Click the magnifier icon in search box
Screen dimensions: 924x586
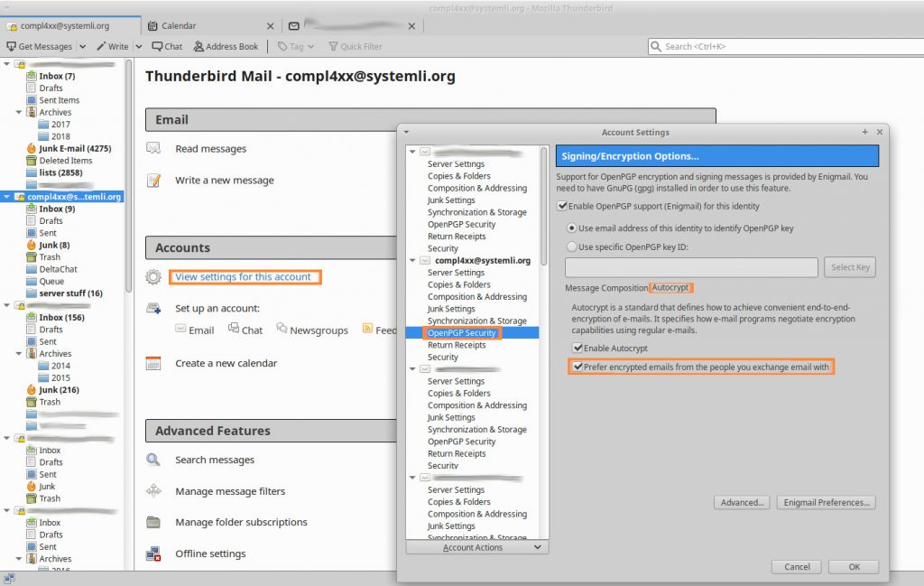[x=655, y=46]
